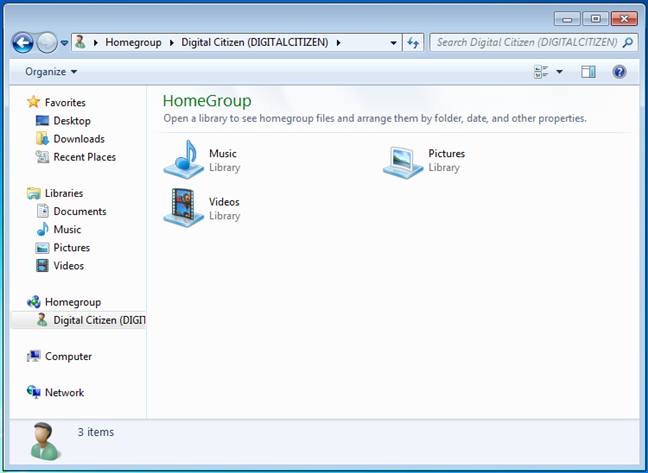The width and height of the screenshot is (648, 473).
Task: Click the refresh button beside address bar
Action: tap(414, 43)
